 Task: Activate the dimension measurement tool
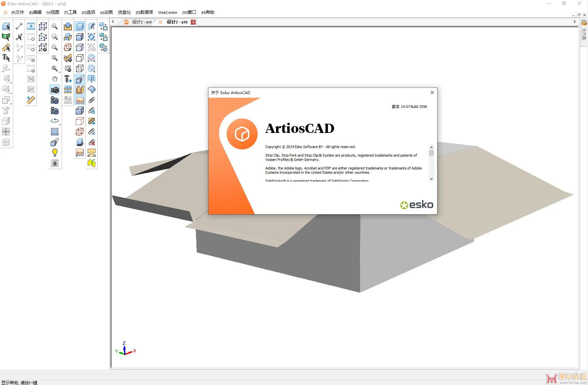tap(19, 26)
